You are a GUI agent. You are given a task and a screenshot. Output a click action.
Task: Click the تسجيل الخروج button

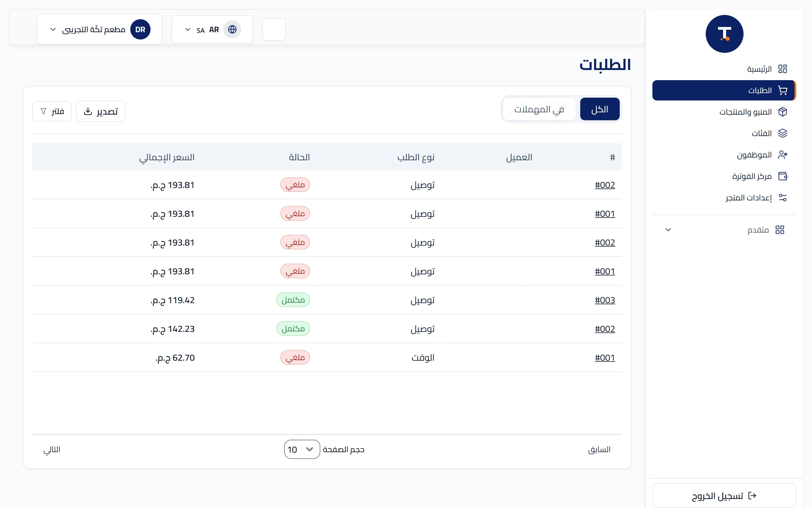724,496
